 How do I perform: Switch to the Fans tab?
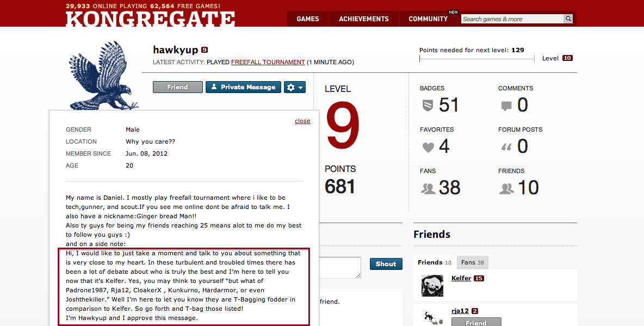pos(472,262)
